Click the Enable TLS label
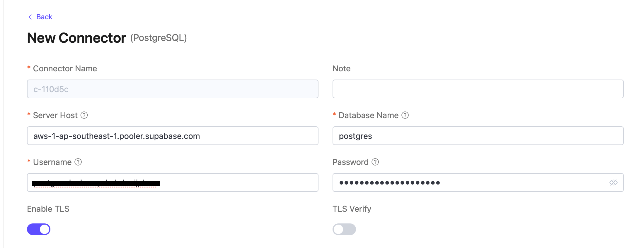This screenshot has width=644, height=248. tap(48, 209)
